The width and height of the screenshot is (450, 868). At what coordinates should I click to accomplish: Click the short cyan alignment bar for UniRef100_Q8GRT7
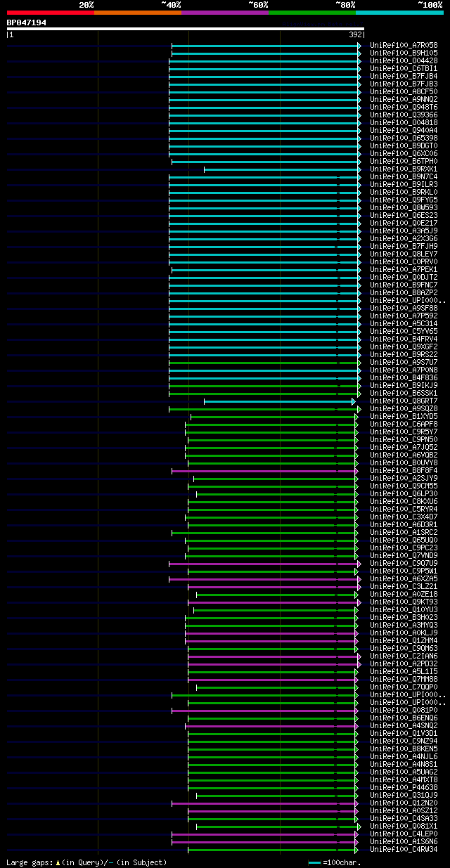(278, 401)
